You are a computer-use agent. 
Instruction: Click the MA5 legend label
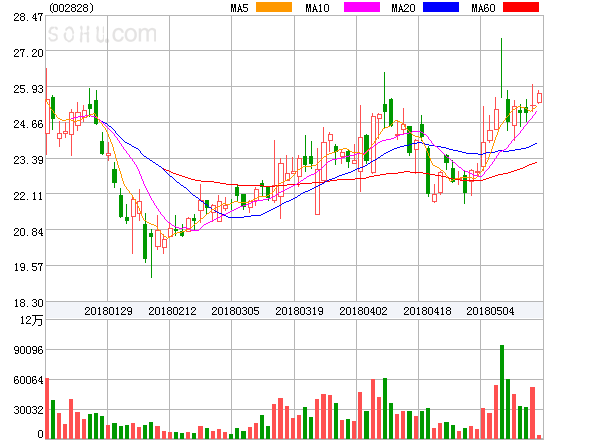239,8
